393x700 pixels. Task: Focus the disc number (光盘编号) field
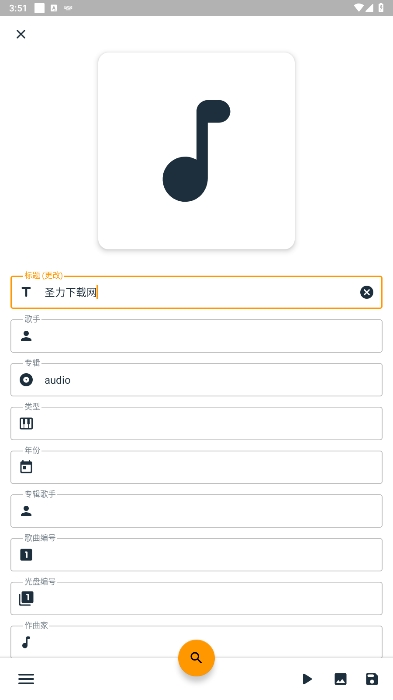[x=196, y=599]
